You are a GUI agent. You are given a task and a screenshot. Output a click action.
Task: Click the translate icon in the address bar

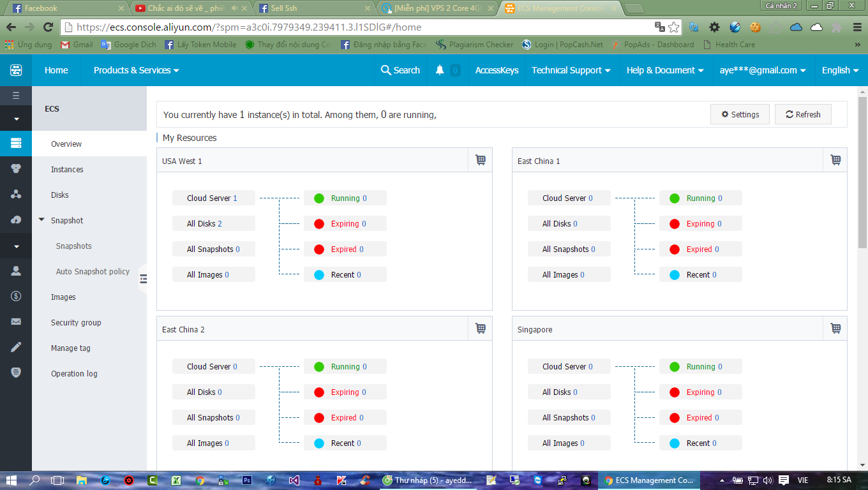click(660, 27)
